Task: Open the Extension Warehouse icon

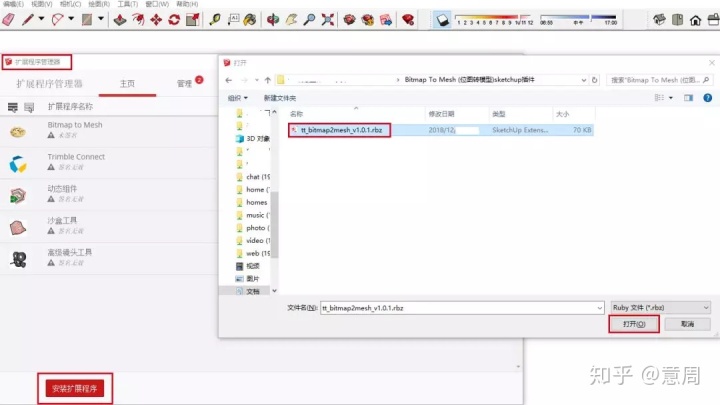Action: click(368, 19)
